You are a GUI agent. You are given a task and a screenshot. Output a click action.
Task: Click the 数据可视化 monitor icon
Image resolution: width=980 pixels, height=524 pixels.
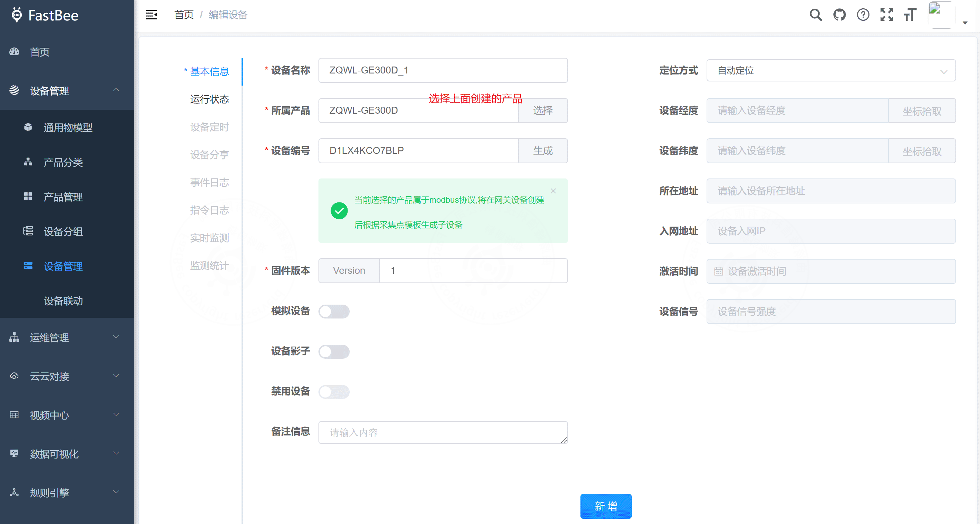coord(15,454)
